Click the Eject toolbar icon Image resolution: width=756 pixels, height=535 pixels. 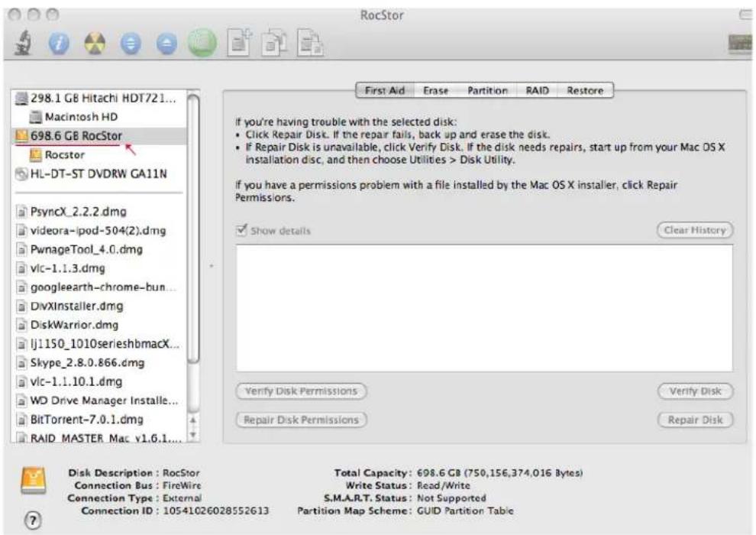(x=166, y=44)
